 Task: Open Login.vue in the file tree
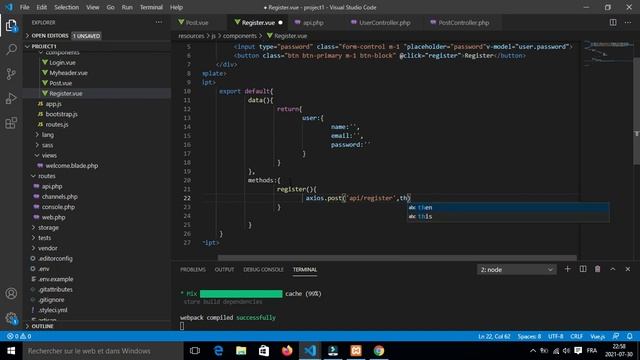click(62, 62)
